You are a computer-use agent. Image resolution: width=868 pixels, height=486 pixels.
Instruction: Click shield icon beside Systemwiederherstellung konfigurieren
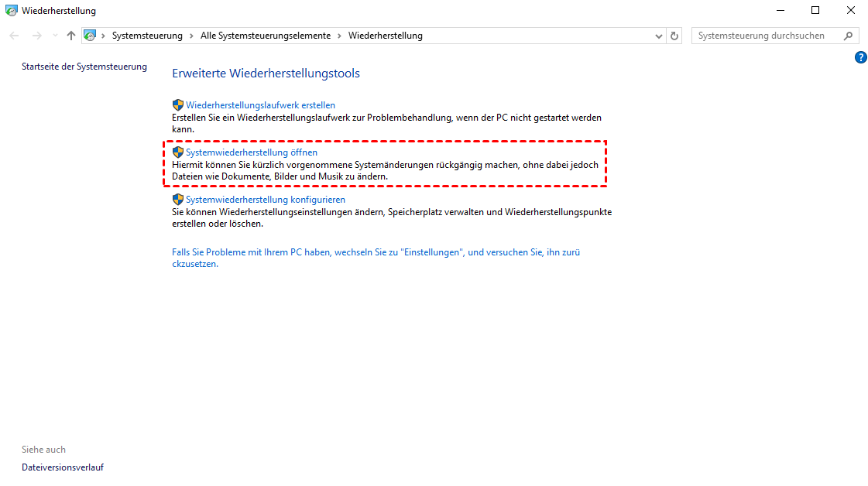click(x=177, y=199)
